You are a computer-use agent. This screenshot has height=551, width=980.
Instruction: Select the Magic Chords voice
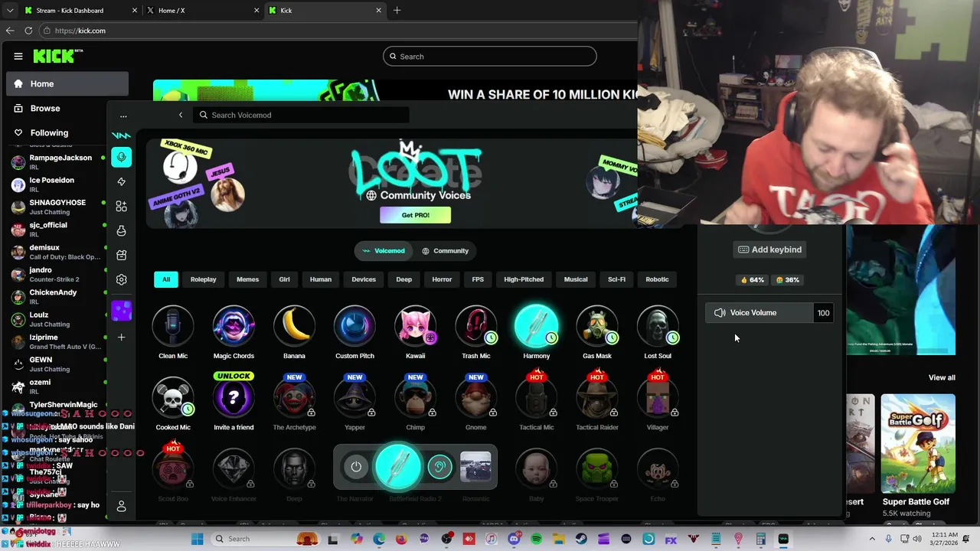pyautogui.click(x=234, y=327)
